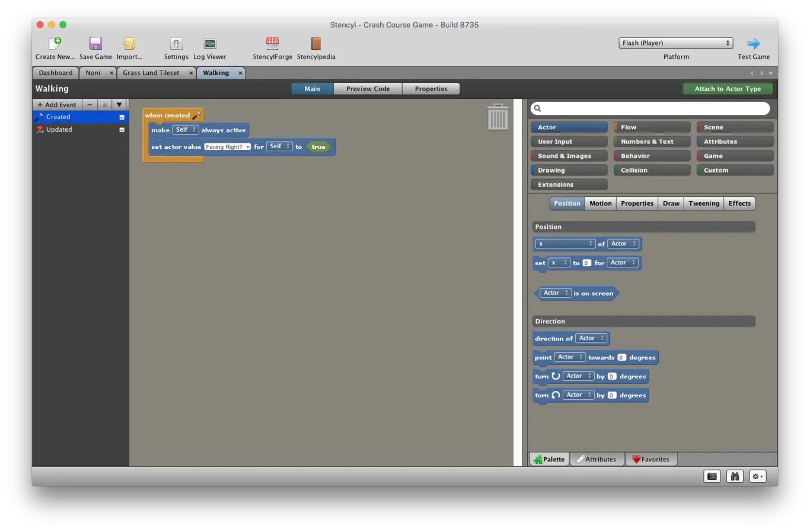Select the Numbers & Text category
The width and height of the screenshot is (810, 532).
(x=652, y=141)
